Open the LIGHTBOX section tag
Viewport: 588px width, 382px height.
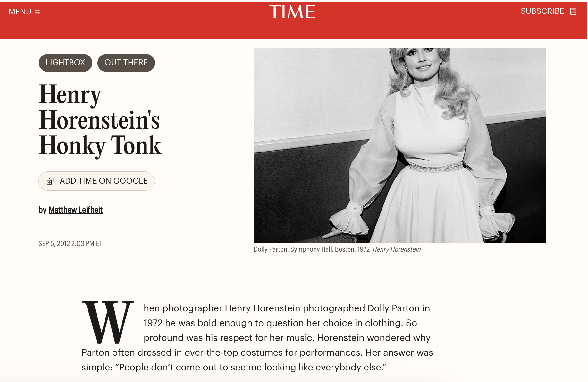(65, 63)
